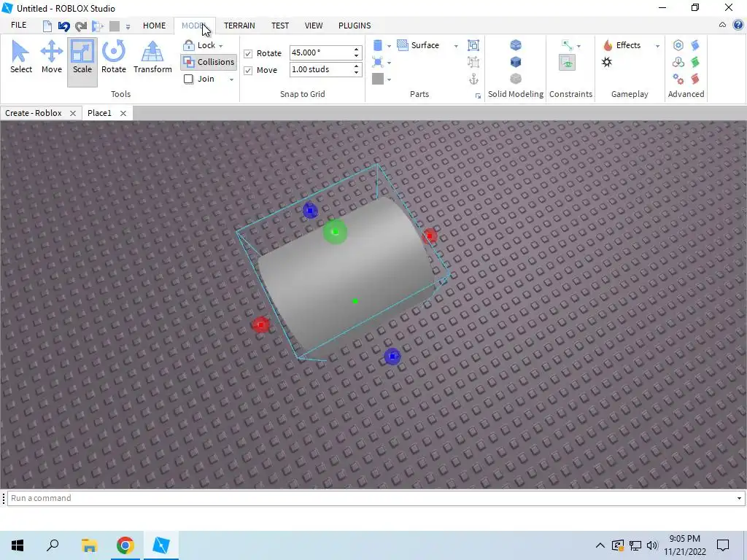Click the Separate solid modeling icon
Image resolution: width=747 pixels, height=560 pixels.
click(516, 79)
